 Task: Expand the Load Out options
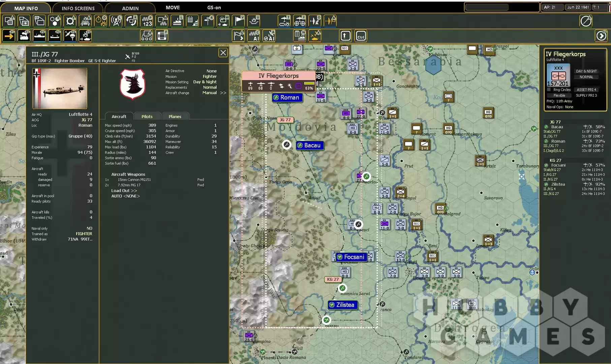pos(124,191)
